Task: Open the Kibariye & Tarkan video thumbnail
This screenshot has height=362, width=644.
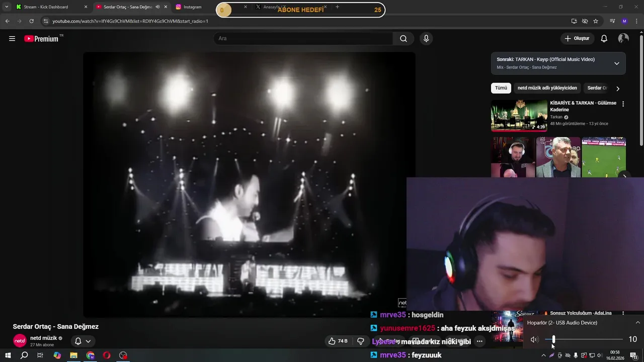Action: tap(519, 115)
